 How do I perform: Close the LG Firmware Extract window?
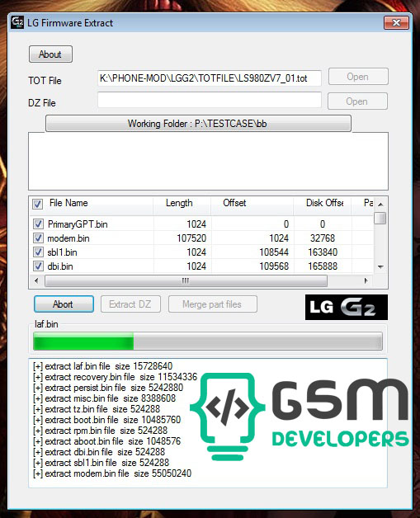pyautogui.click(x=396, y=23)
